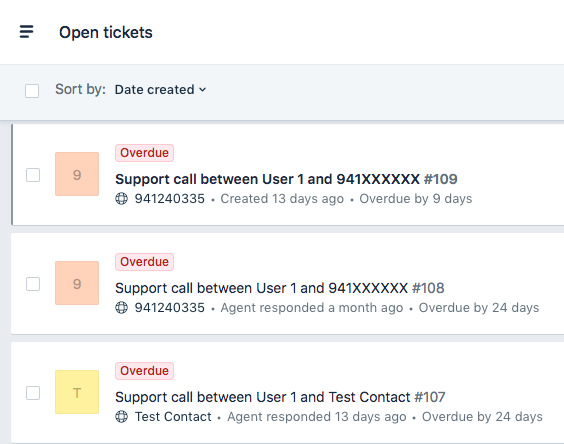This screenshot has height=444, width=564.
Task: Open the Test Contact requester link
Action: coord(173,417)
